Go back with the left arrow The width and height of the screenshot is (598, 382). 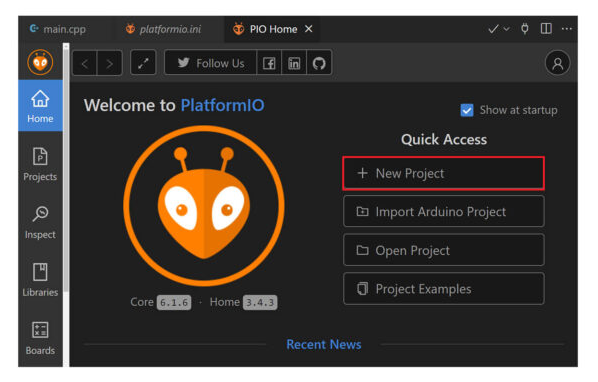(x=85, y=63)
